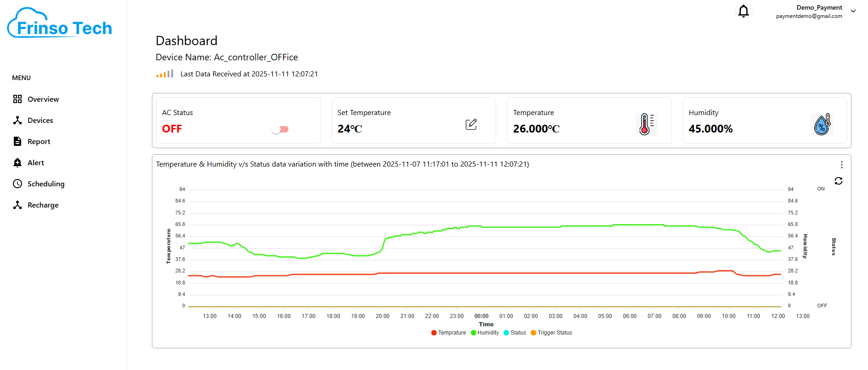This screenshot has width=868, height=370.
Task: Click the humidity droplet icon
Action: 822,124
